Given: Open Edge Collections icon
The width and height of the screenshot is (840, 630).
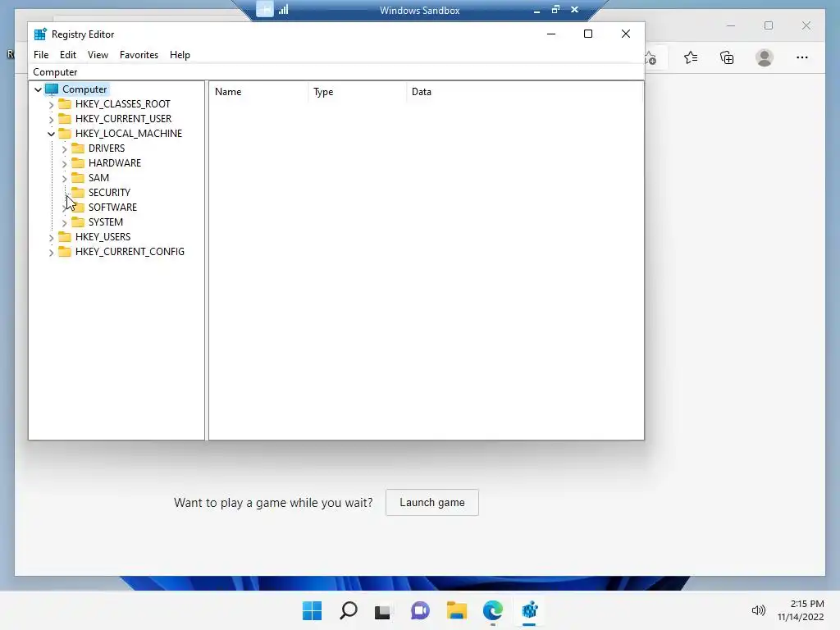Looking at the screenshot, I should pyautogui.click(x=727, y=57).
